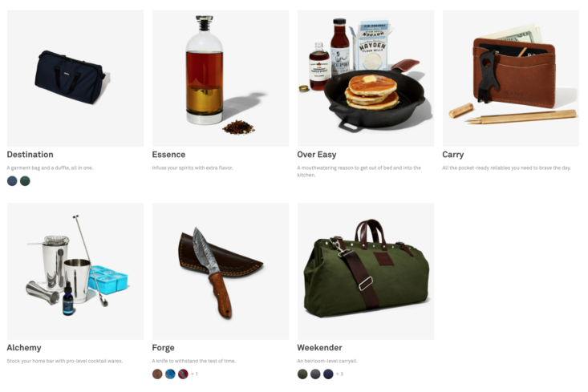Image resolution: width=588 pixels, height=392 pixels.
Task: Choose the red Forge handle swatch
Action: pyautogui.click(x=183, y=374)
